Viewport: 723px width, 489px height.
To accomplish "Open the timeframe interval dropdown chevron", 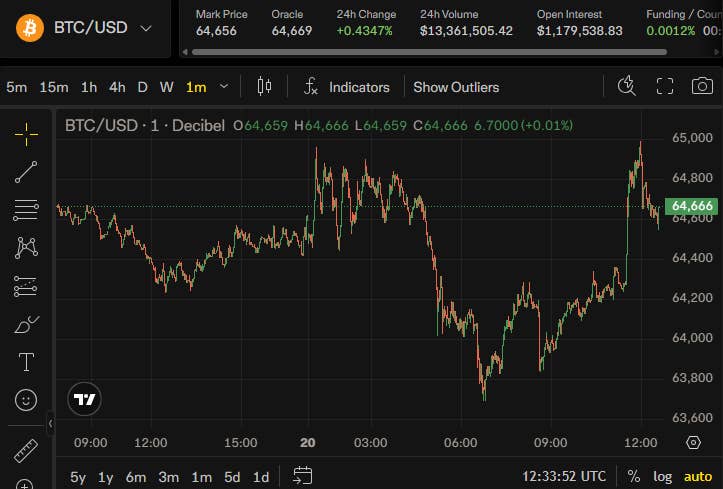I will 224,86.
